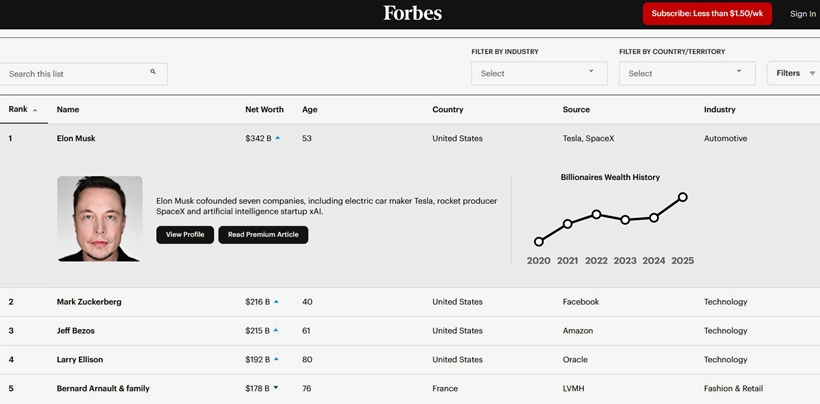
Task: Click the 'France' country cell
Action: pos(445,388)
